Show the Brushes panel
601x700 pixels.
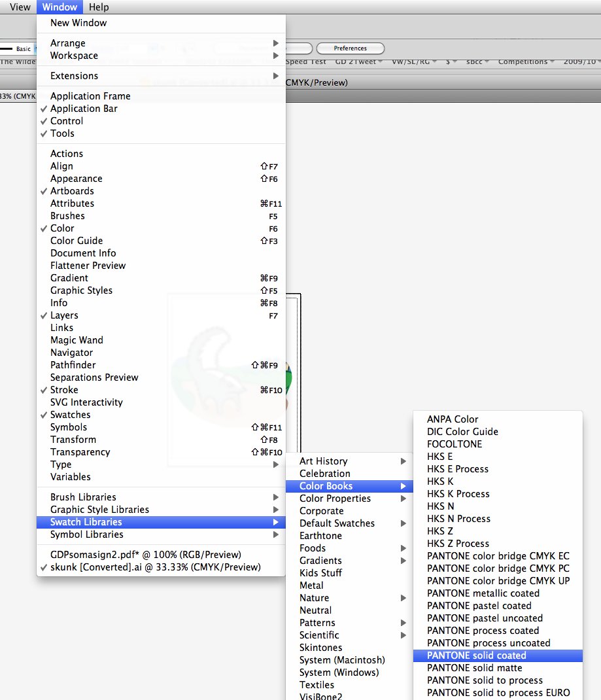pos(161,216)
